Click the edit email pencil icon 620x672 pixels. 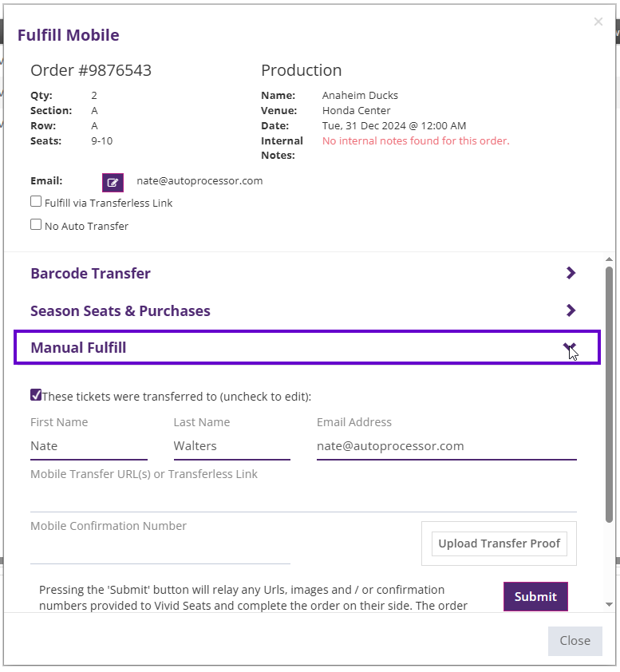click(x=113, y=182)
